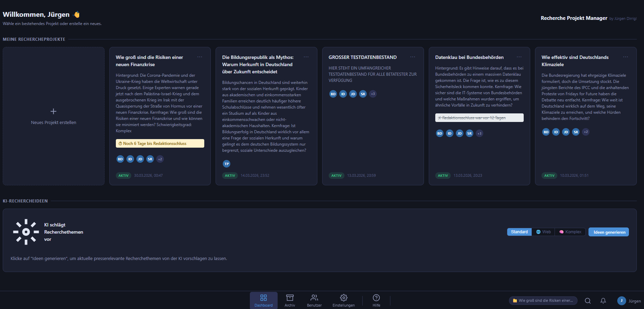Go to the Dashboard tab
Viewport: 644px width, 309px height.
pos(263,300)
